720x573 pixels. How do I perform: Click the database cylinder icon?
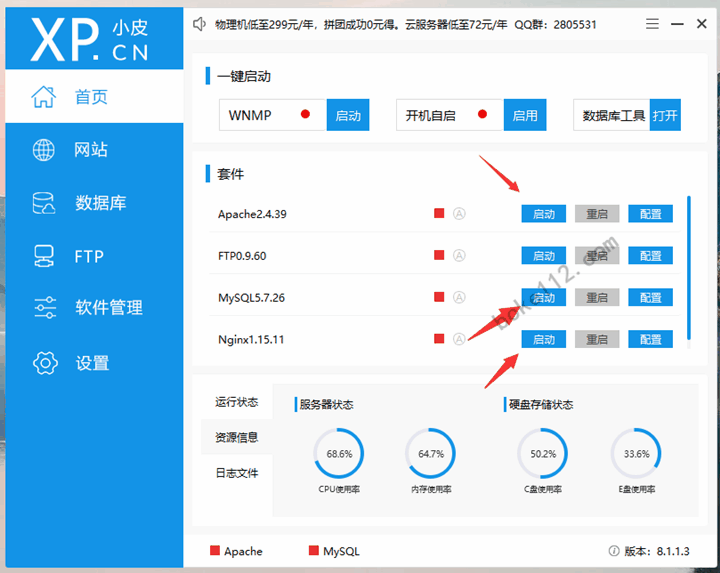[x=44, y=203]
